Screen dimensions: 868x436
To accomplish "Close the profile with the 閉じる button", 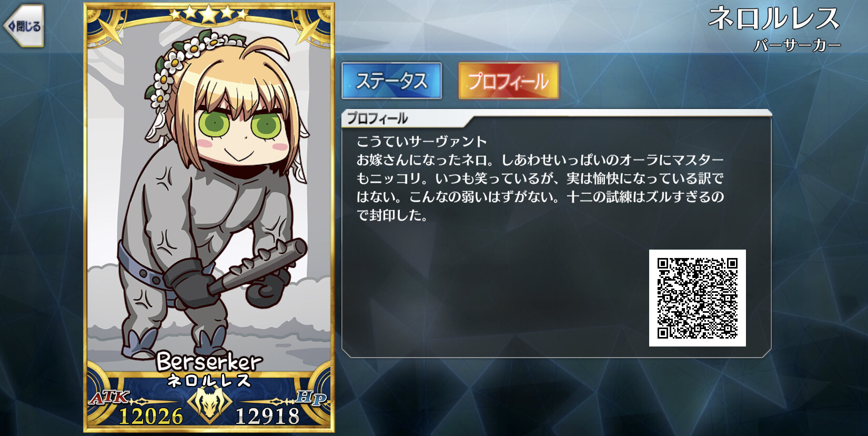I will click(x=24, y=26).
